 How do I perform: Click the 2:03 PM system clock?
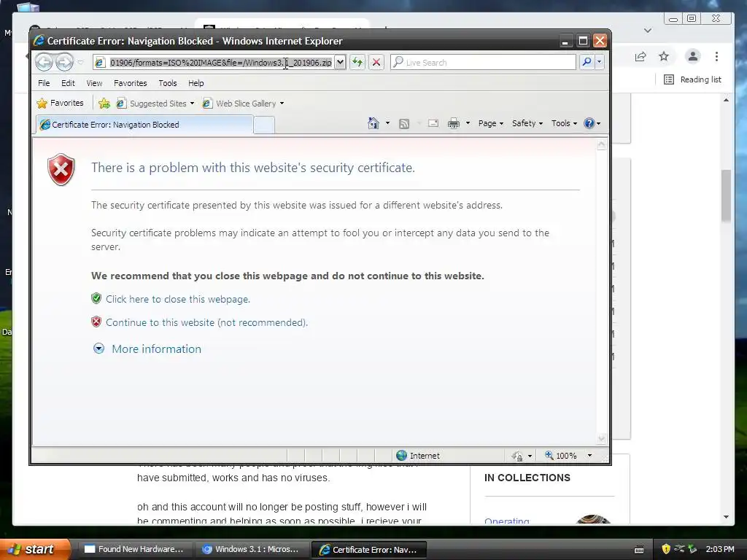(720, 549)
